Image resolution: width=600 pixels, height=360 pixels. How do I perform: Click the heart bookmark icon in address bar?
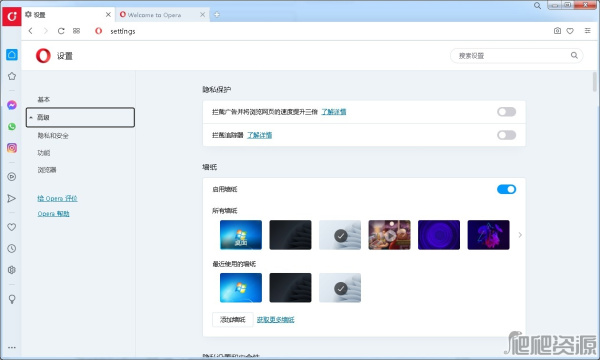click(x=570, y=31)
